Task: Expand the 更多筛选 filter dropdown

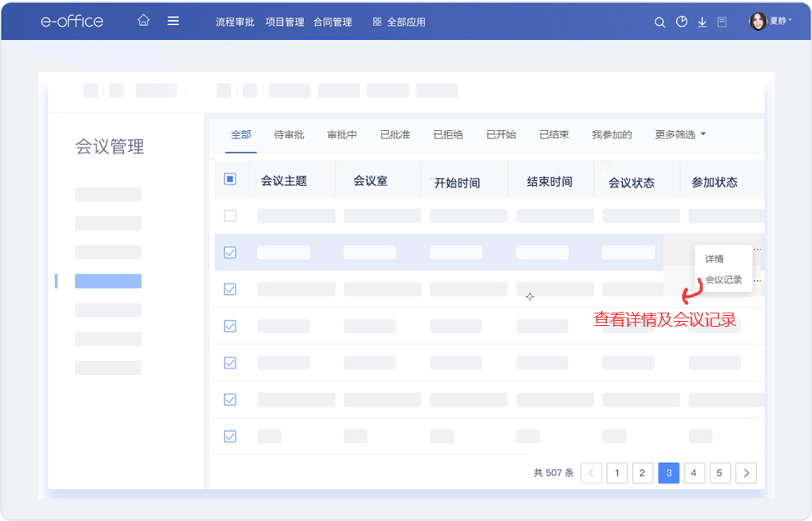Action: point(680,134)
